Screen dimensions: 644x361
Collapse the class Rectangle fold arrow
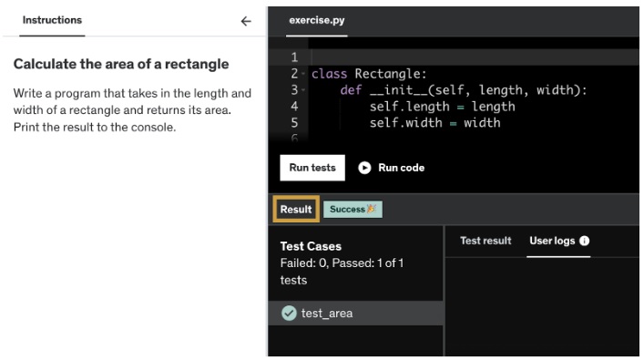tap(303, 74)
